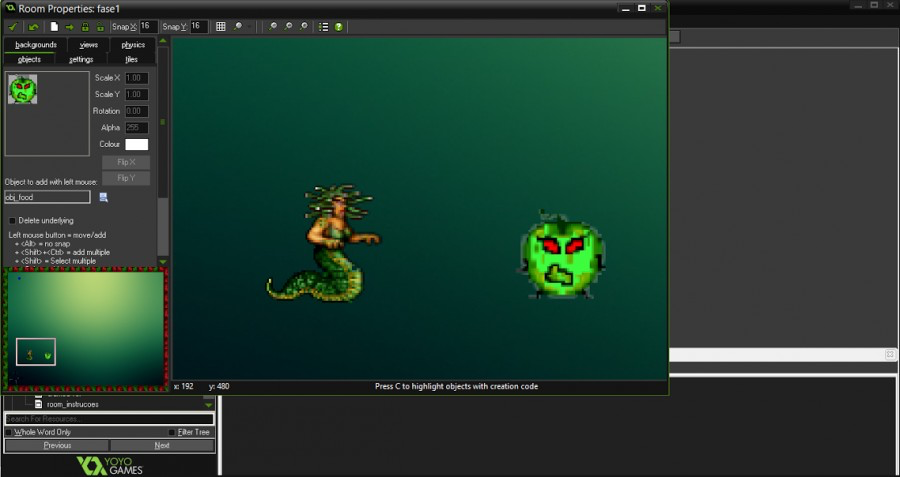Click the green checkmark to confirm room changes
This screenshot has width=900, height=477.
(13, 26)
